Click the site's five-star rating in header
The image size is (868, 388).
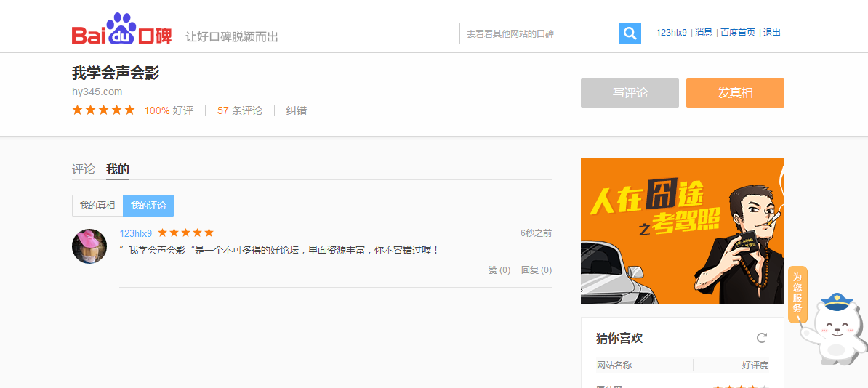point(103,110)
